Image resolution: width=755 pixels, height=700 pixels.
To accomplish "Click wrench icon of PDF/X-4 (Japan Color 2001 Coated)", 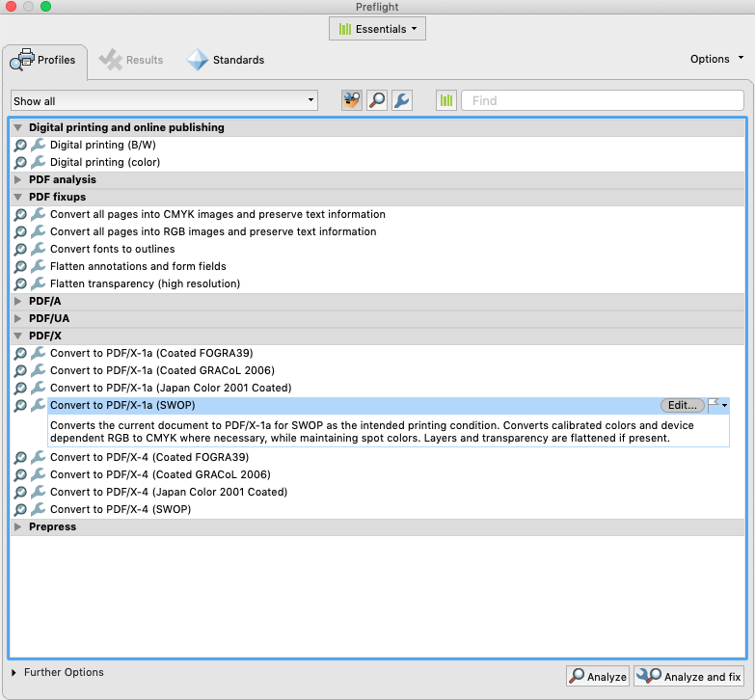I will coord(38,492).
